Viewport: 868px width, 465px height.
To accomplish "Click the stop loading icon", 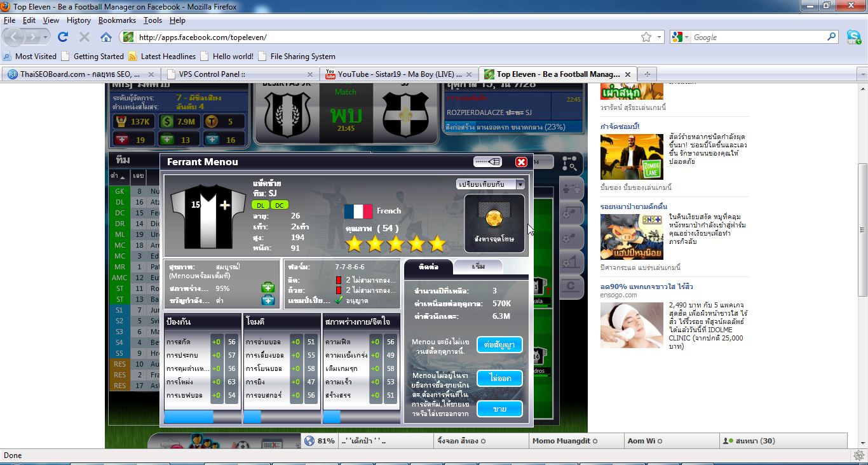I will 85,37.
